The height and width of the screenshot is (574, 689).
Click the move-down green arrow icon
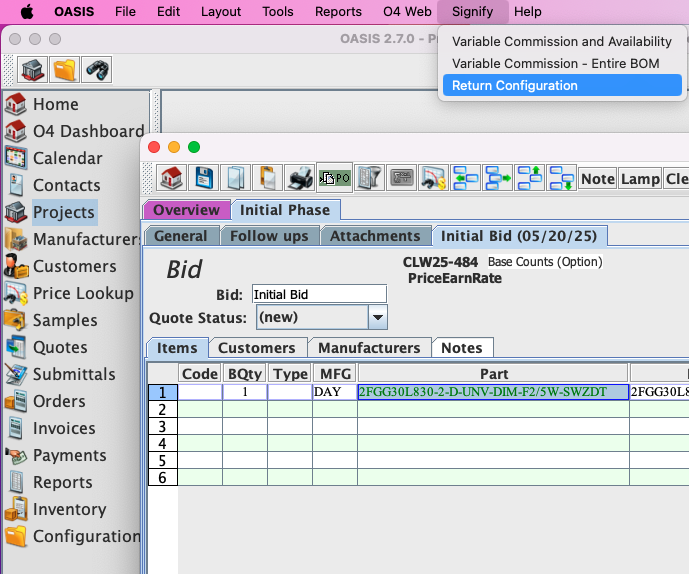562,178
